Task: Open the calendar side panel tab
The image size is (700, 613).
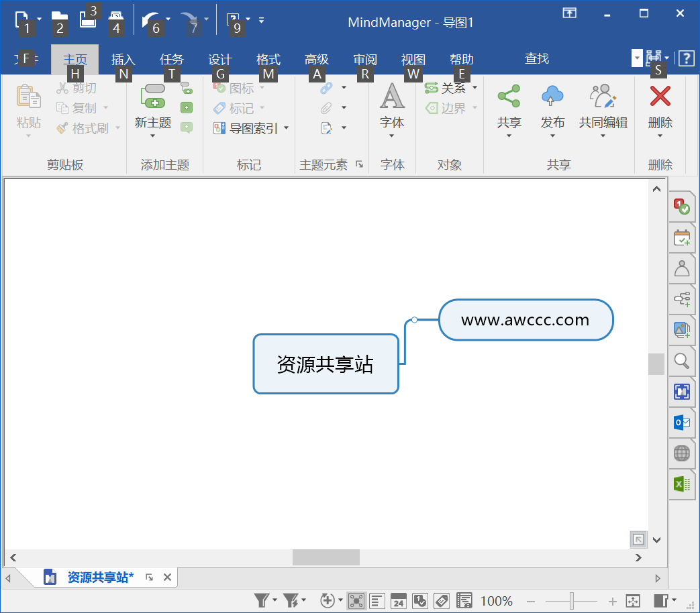Action: click(682, 238)
